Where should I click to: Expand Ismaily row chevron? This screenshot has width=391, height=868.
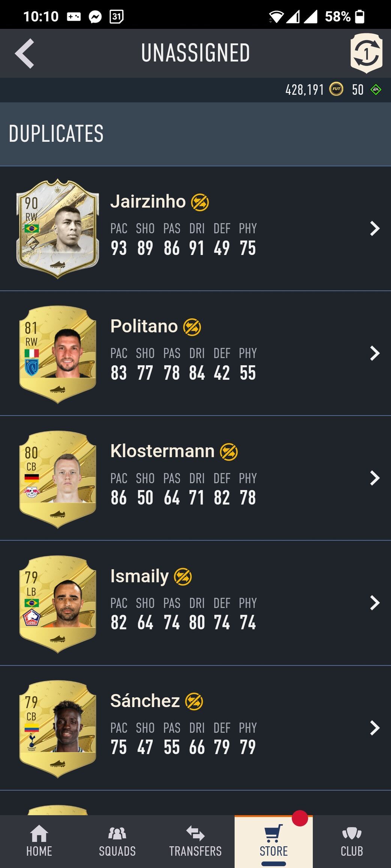374,603
